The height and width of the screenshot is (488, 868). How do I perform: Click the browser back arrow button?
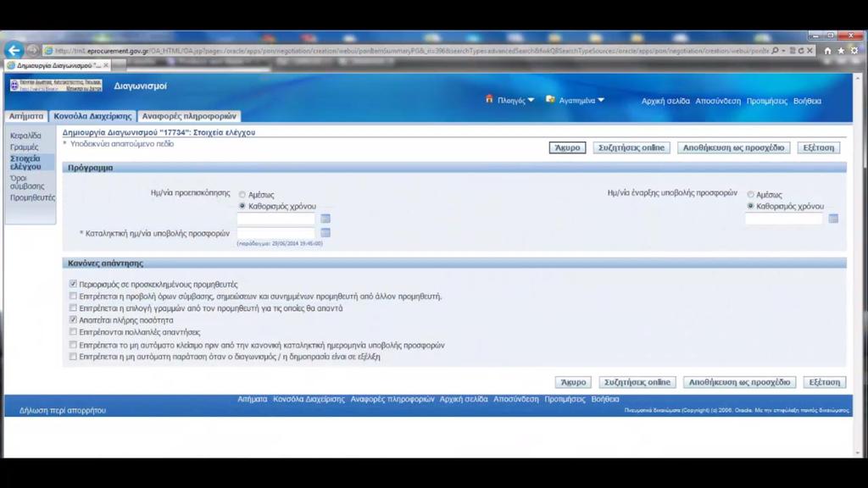[x=14, y=50]
